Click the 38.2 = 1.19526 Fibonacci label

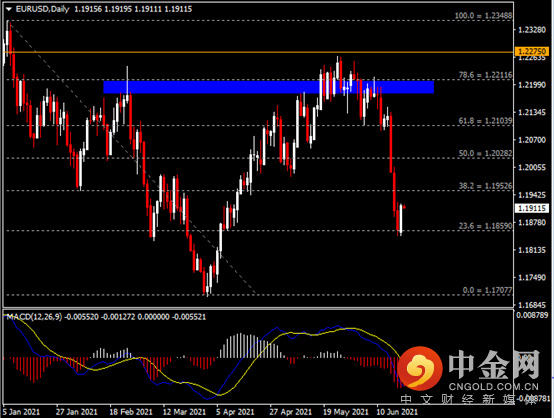click(x=485, y=186)
